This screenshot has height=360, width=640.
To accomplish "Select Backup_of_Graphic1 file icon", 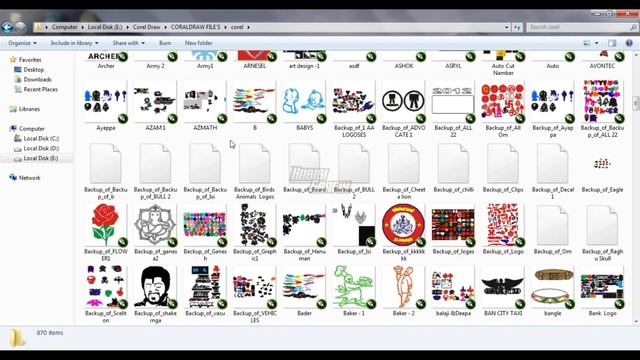I will coord(255,225).
